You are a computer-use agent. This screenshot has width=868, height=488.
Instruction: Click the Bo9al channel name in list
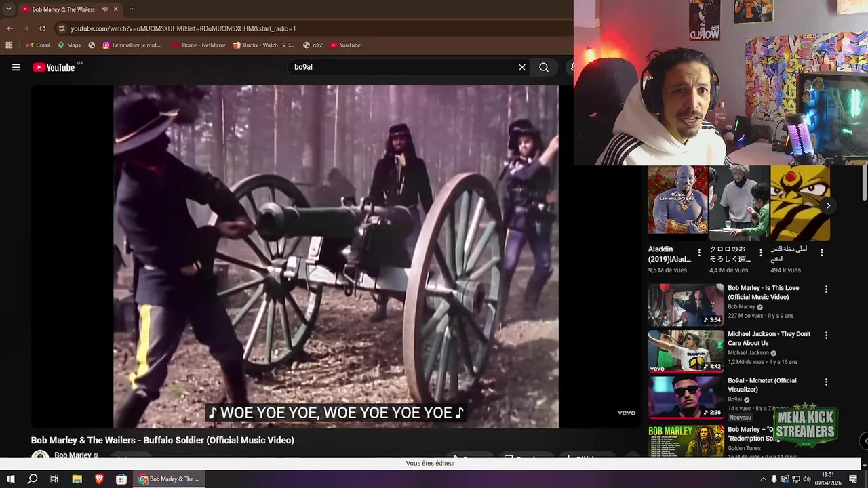click(734, 399)
